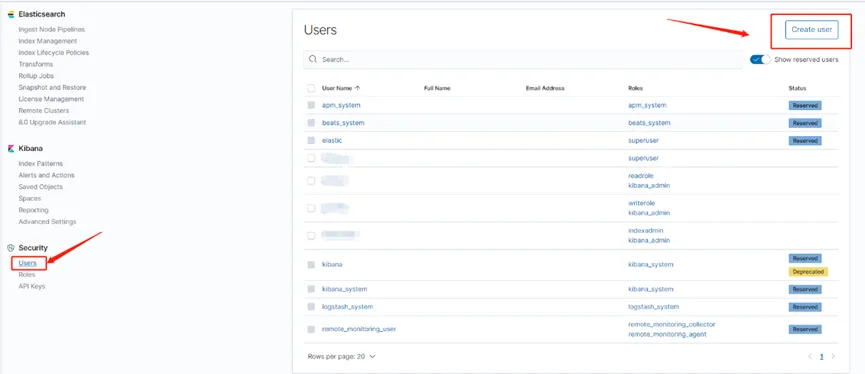Open the apm_system user link
The height and width of the screenshot is (374, 865).
[341, 105]
